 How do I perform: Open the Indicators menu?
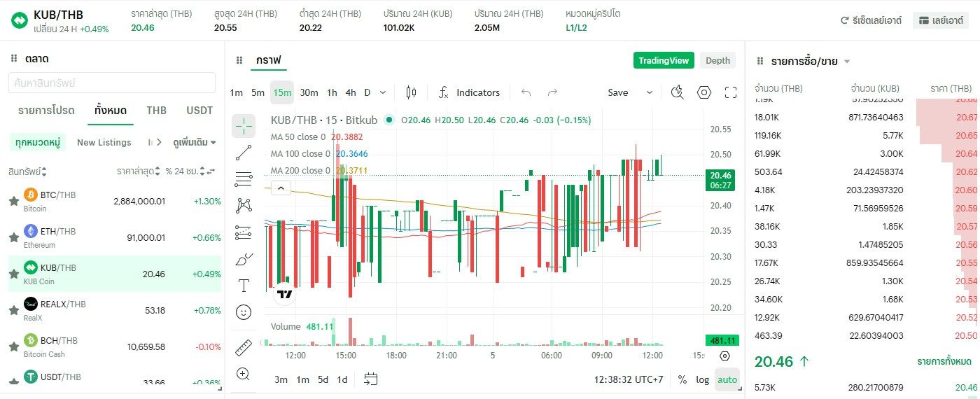[469, 92]
